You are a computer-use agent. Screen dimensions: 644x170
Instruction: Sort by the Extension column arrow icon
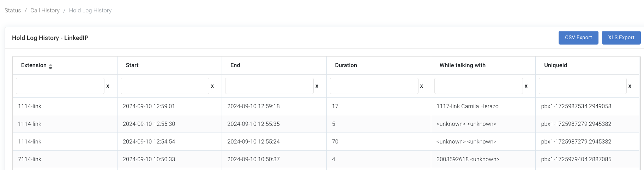(x=50, y=66)
